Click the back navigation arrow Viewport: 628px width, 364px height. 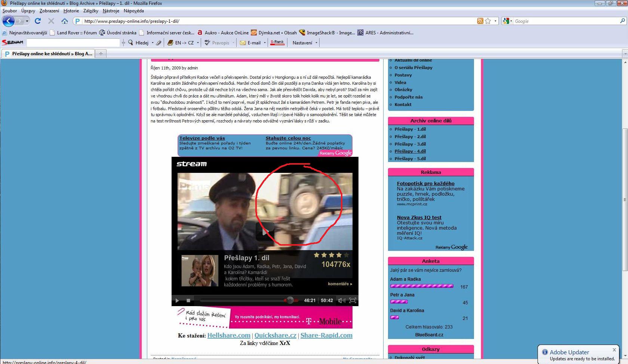click(x=9, y=21)
